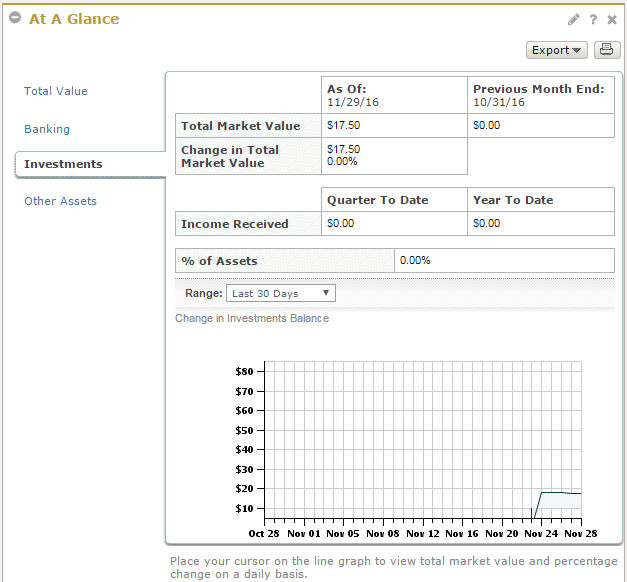627x582 pixels.
Task: Click the $80 y-axis label
Action: pyautogui.click(x=244, y=372)
